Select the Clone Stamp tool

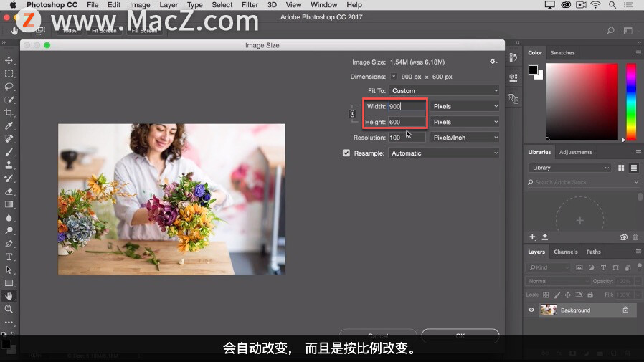point(9,165)
